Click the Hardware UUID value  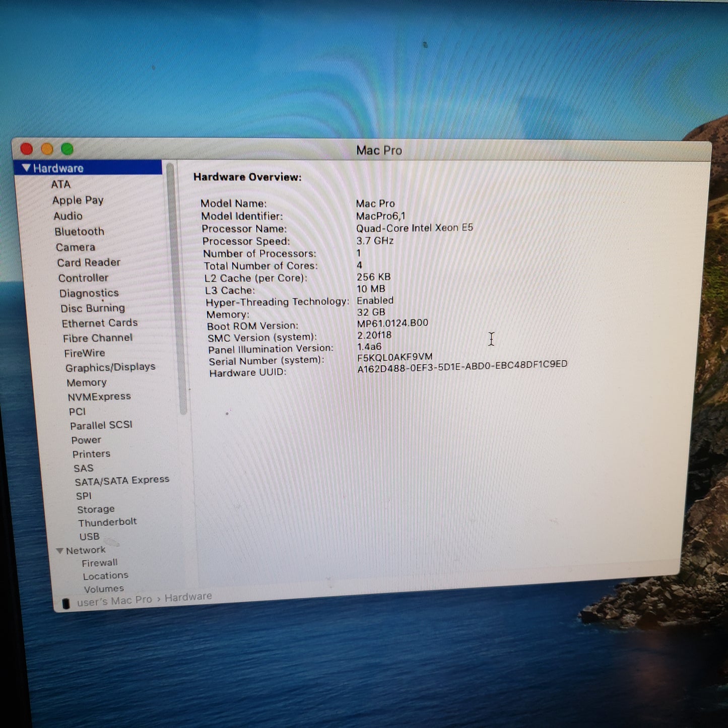click(x=462, y=366)
